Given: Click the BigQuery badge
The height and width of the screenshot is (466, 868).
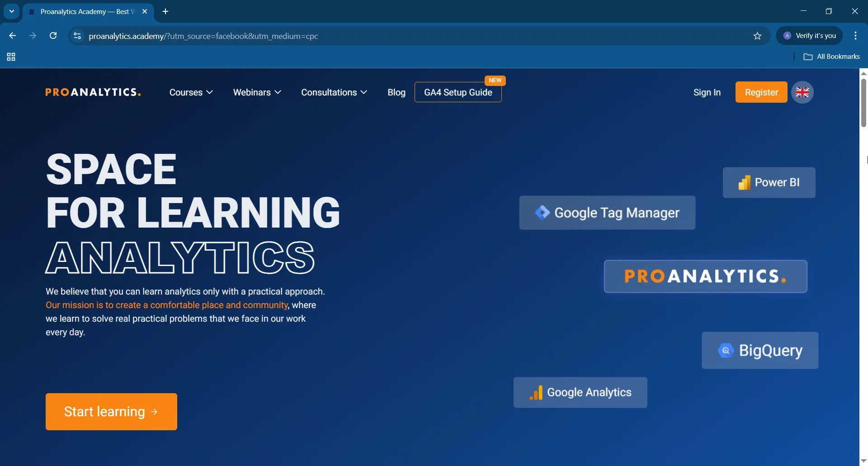Looking at the screenshot, I should [760, 351].
